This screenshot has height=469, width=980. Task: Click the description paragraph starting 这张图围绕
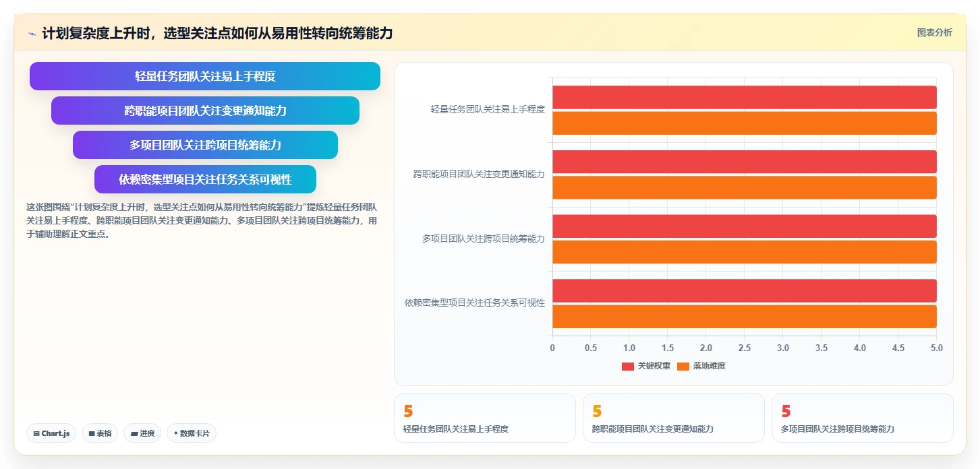pos(202,220)
